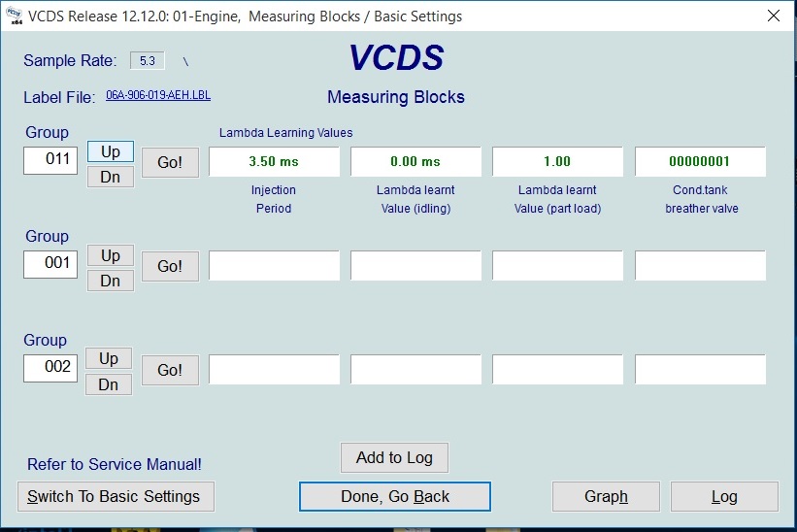The image size is (797, 532).
Task: Click Done, Go Back button
Action: tap(395, 496)
